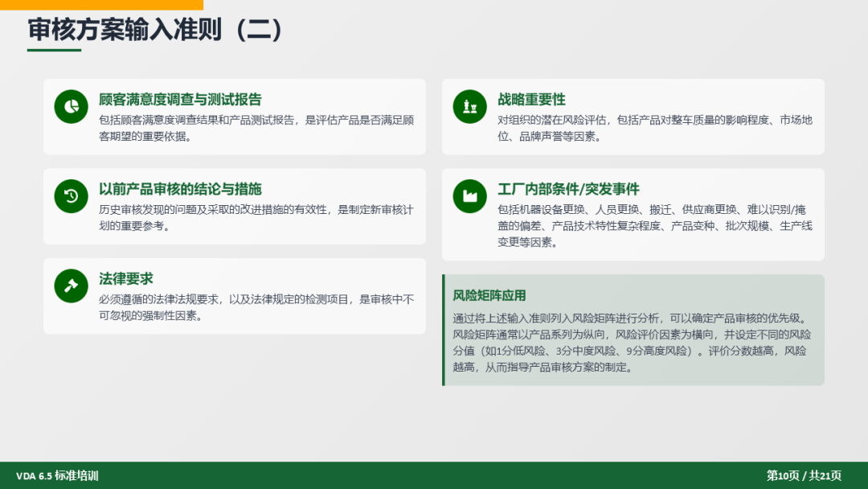
Task: Click the history clock icon beside 以前产品审核的结论与措施
Action: pyautogui.click(x=71, y=196)
